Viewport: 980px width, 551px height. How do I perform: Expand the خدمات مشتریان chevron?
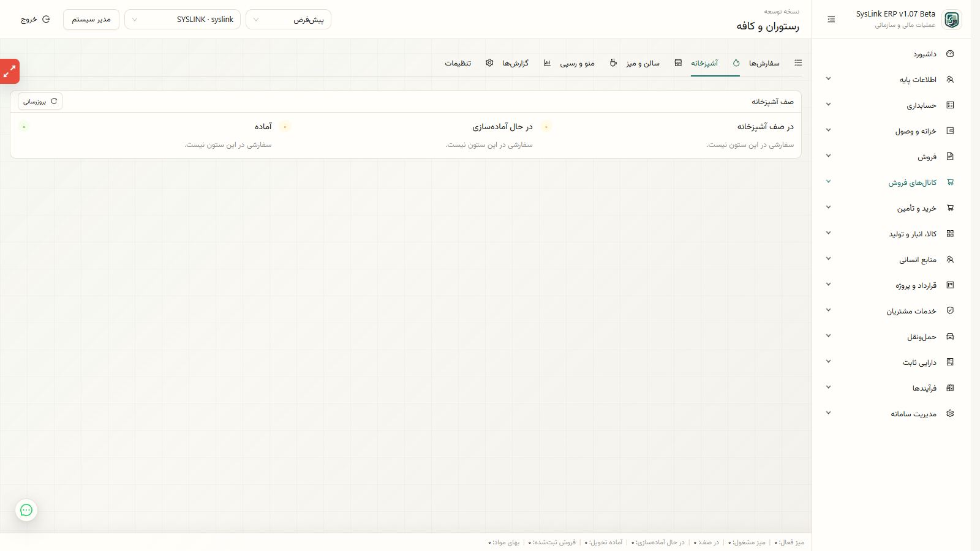(828, 310)
